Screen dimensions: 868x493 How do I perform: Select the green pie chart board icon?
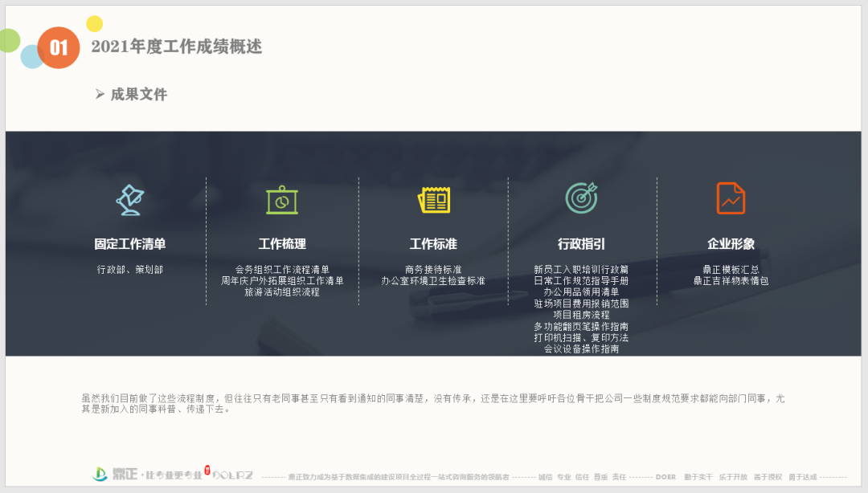[x=282, y=200]
